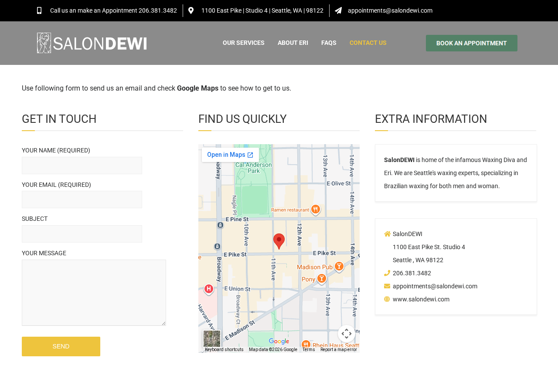Click the Extra Information heading
558x392 pixels.
[x=431, y=119]
